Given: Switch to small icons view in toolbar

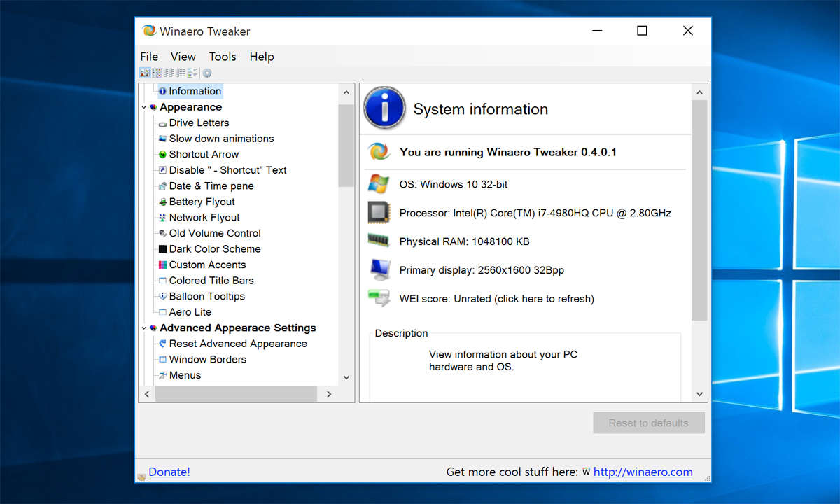Looking at the screenshot, I should coord(156,73).
